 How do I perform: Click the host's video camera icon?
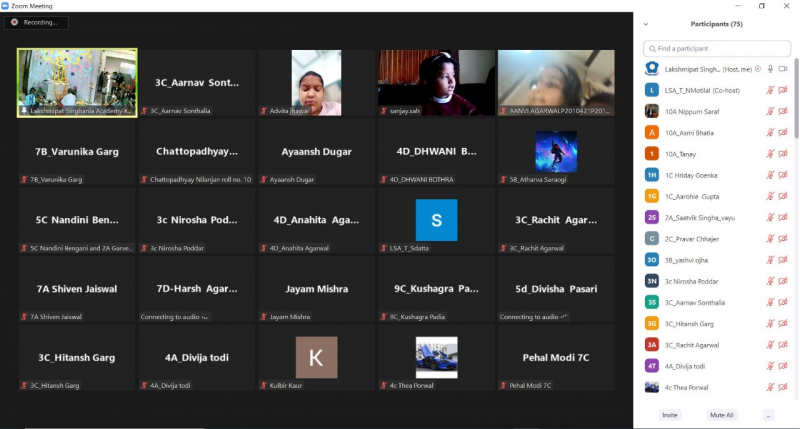(x=781, y=68)
